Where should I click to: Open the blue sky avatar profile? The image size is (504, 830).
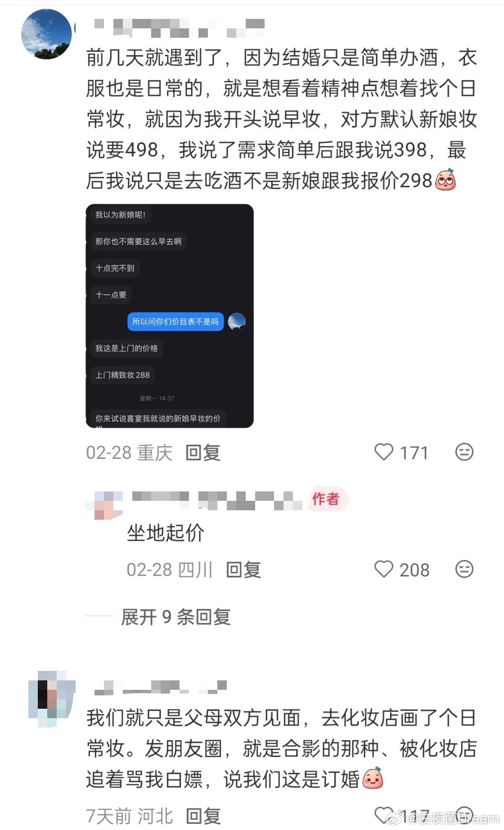pyautogui.click(x=46, y=34)
